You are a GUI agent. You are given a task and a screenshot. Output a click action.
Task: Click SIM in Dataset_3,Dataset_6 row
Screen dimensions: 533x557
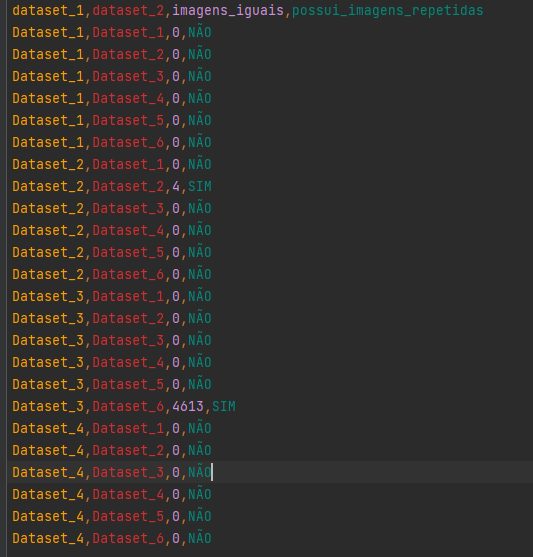(x=224, y=406)
